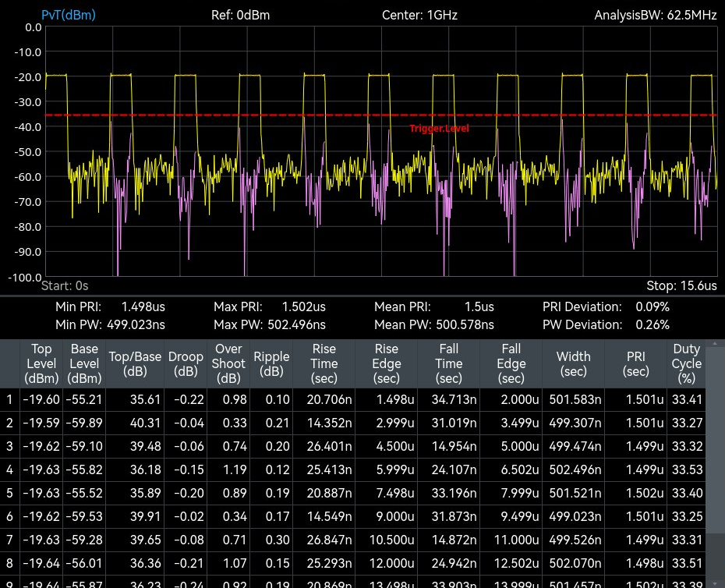Click the 1.498u PRI cell in row 8
725x588 pixels.
click(636, 563)
